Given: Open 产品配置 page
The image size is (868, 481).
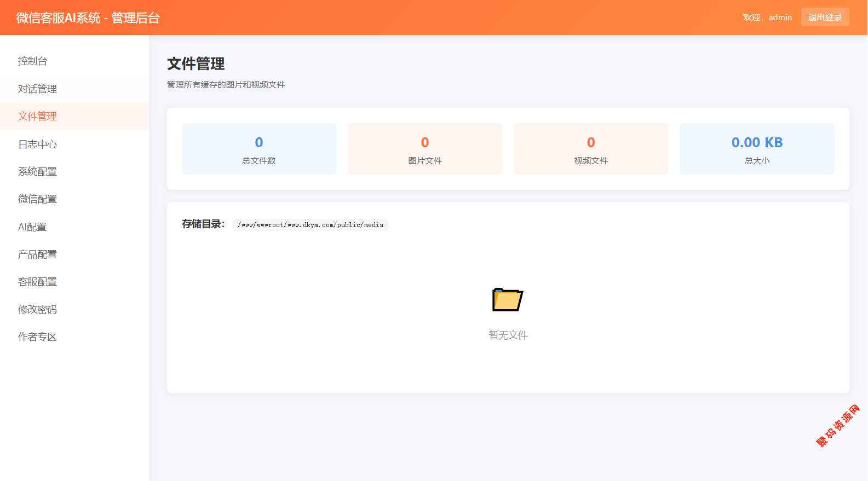Looking at the screenshot, I should (37, 254).
